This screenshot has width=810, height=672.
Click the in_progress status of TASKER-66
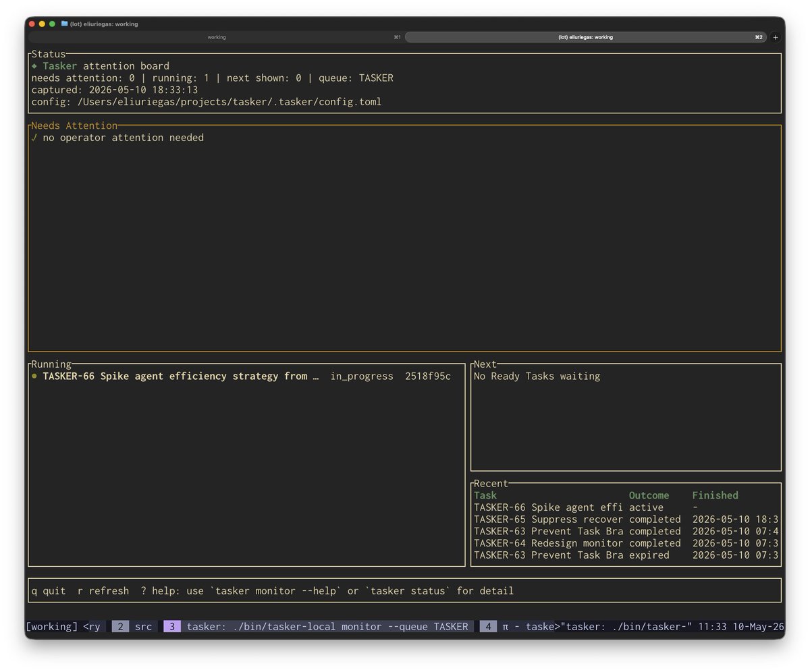point(362,376)
